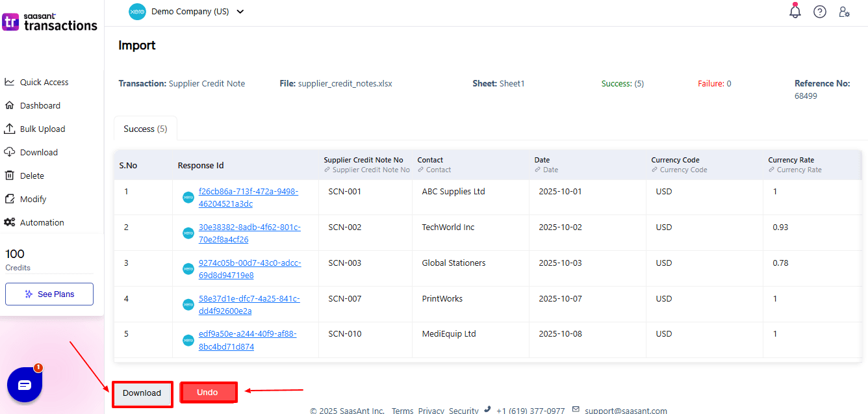
Task: Click the notifications bell icon
Action: pos(795,11)
